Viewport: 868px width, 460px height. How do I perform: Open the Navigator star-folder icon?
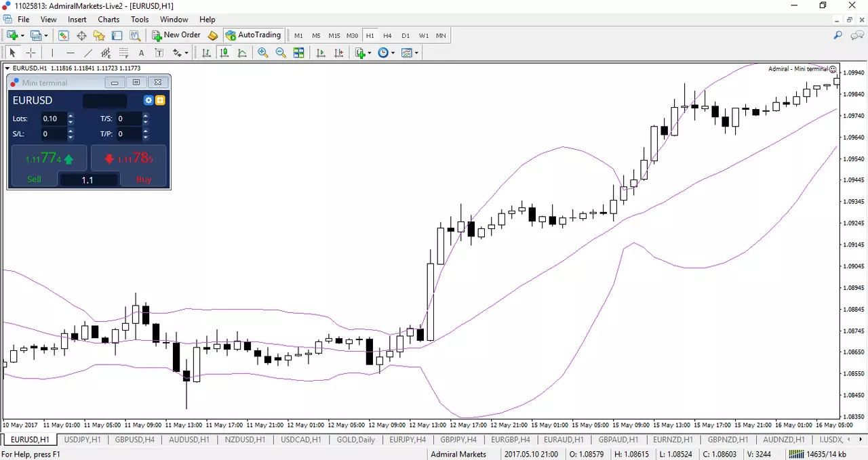[99, 35]
